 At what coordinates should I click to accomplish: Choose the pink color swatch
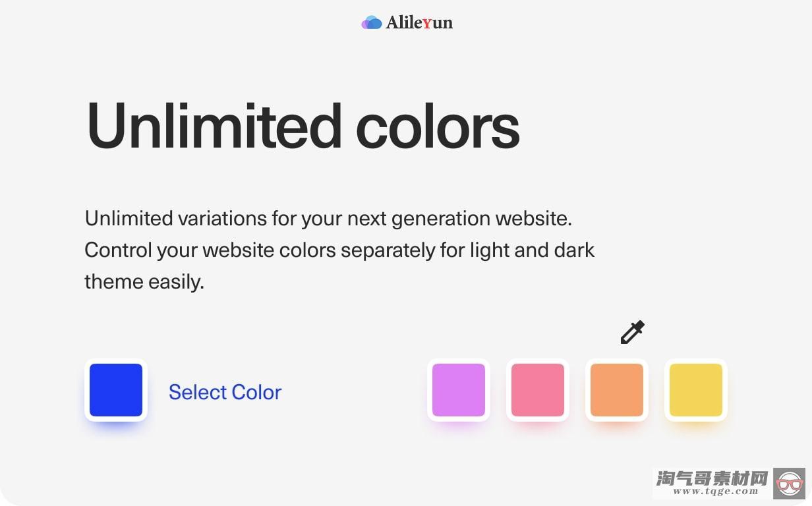[538, 390]
